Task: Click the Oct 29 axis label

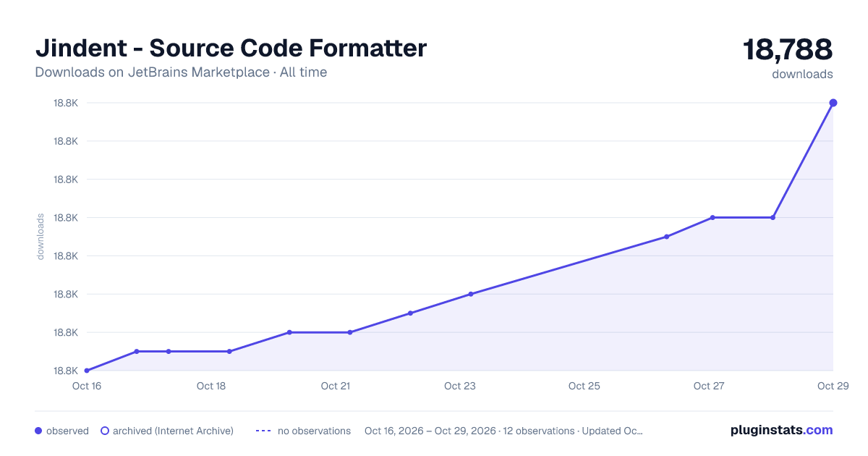Action: click(832, 386)
